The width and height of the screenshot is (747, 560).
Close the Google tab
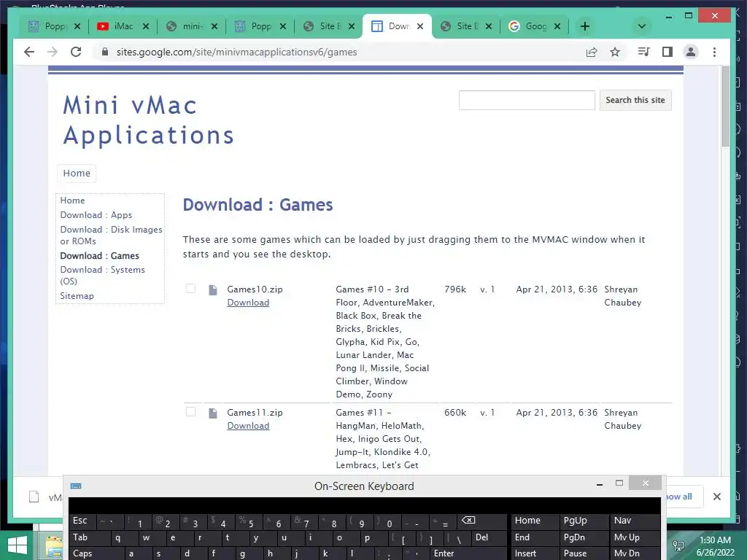point(557,26)
